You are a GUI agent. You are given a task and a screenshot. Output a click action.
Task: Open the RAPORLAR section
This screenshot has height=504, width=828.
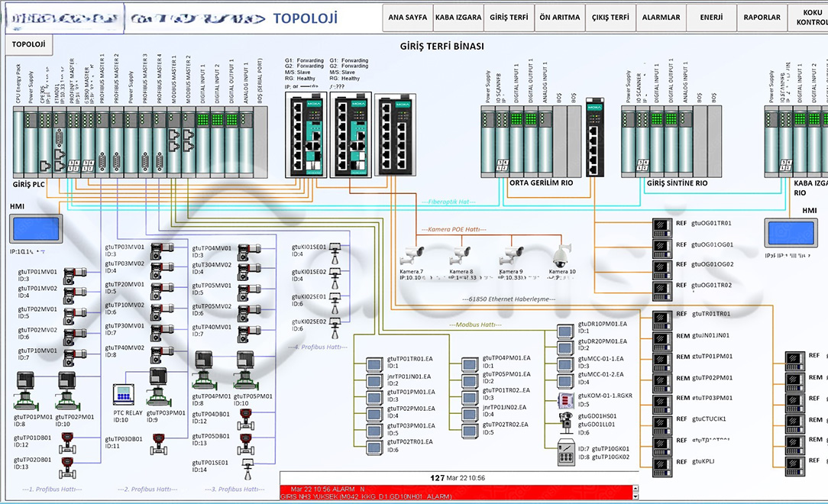762,18
